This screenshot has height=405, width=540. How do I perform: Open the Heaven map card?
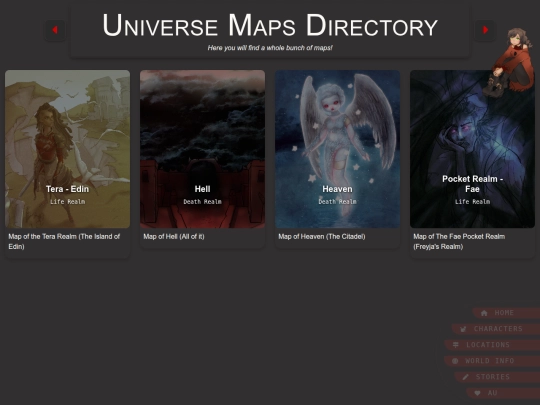[338, 149]
